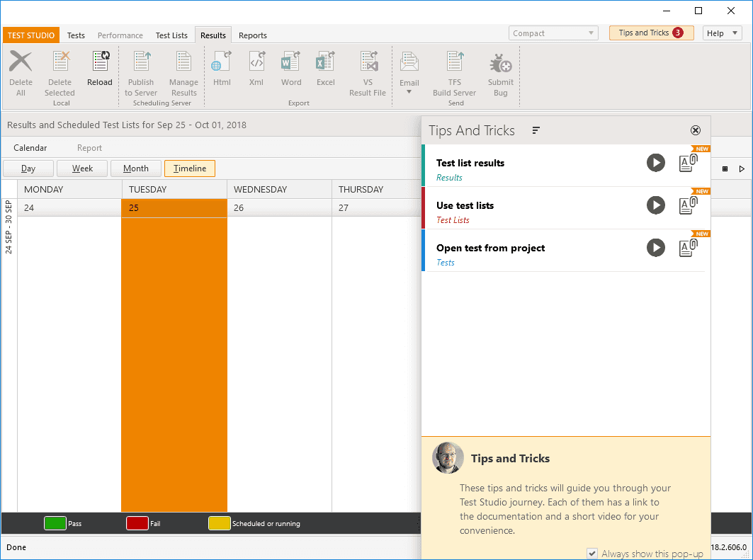Switch to the Tests tab
Viewport: 753px width, 560px height.
(x=76, y=35)
